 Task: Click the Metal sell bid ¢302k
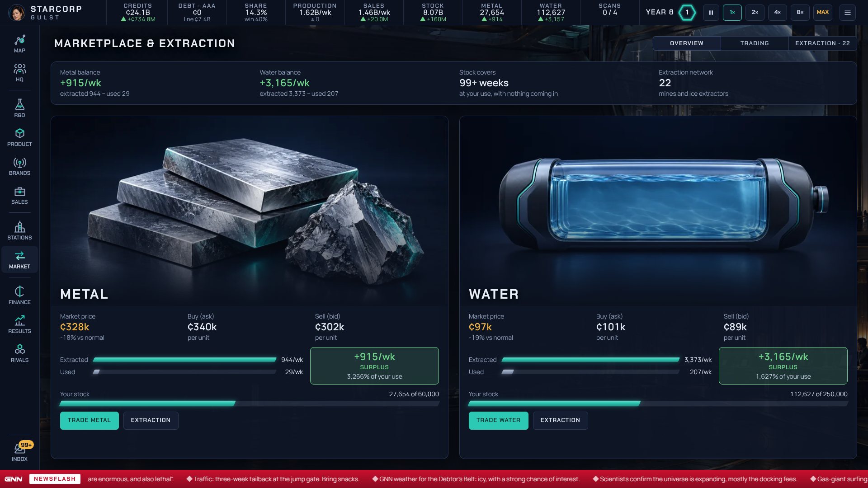pyautogui.click(x=330, y=327)
